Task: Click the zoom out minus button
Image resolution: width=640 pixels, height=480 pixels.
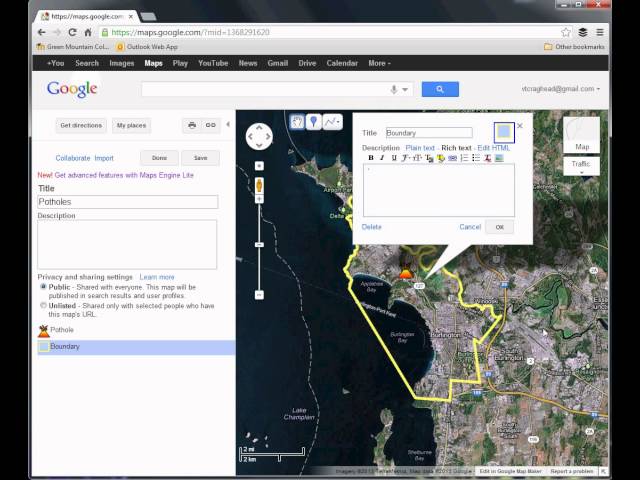Action: point(259,295)
